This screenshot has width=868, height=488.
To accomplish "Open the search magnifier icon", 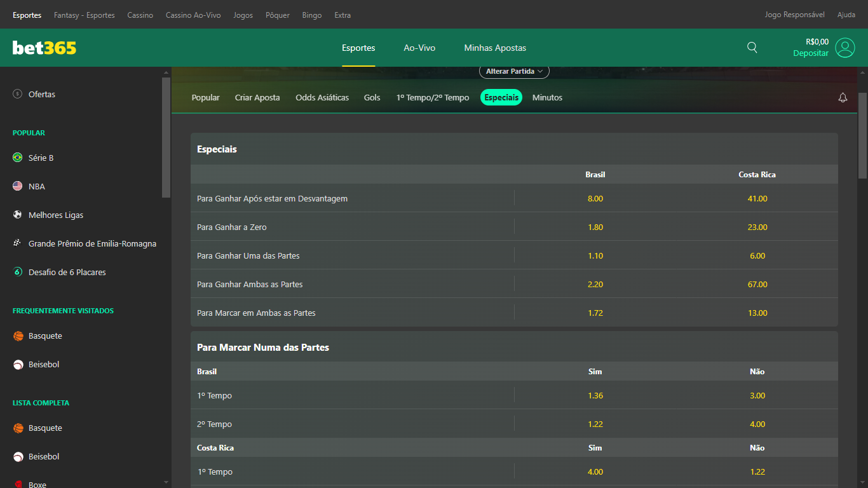I will pyautogui.click(x=752, y=47).
